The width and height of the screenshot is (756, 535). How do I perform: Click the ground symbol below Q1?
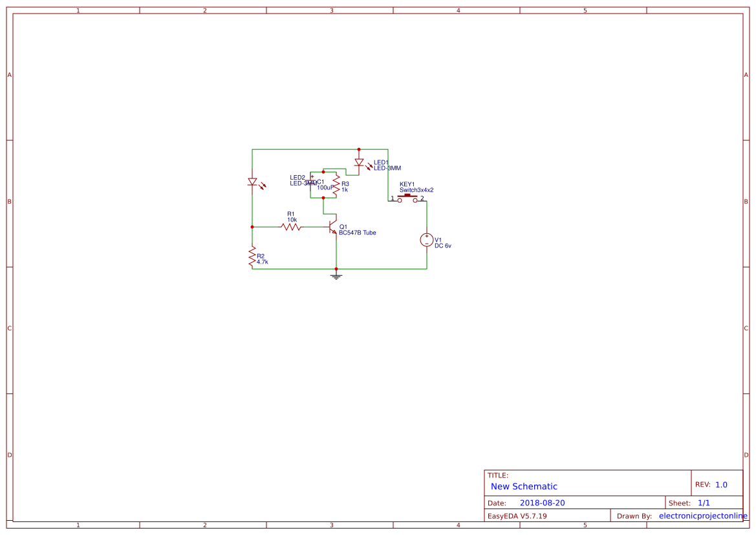[x=336, y=275]
